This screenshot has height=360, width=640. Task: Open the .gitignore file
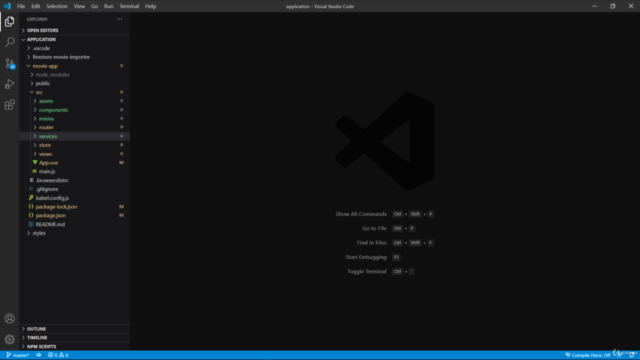75,189
